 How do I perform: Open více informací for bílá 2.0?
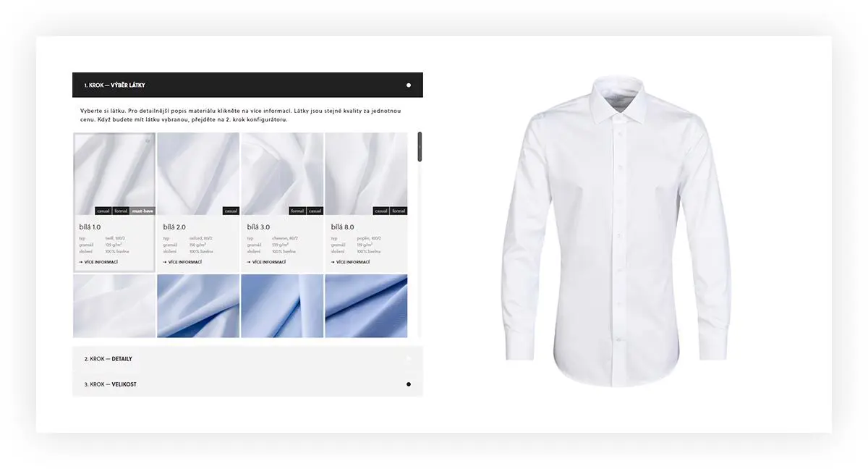(183, 262)
